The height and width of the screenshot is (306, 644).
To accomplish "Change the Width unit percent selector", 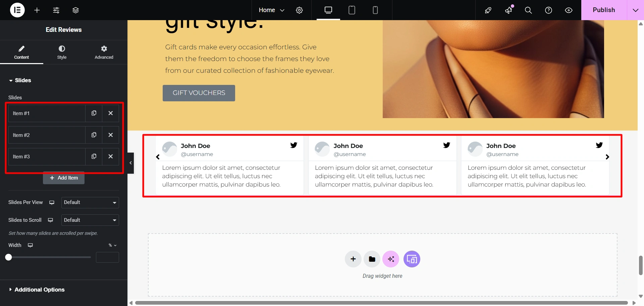I will (x=112, y=245).
